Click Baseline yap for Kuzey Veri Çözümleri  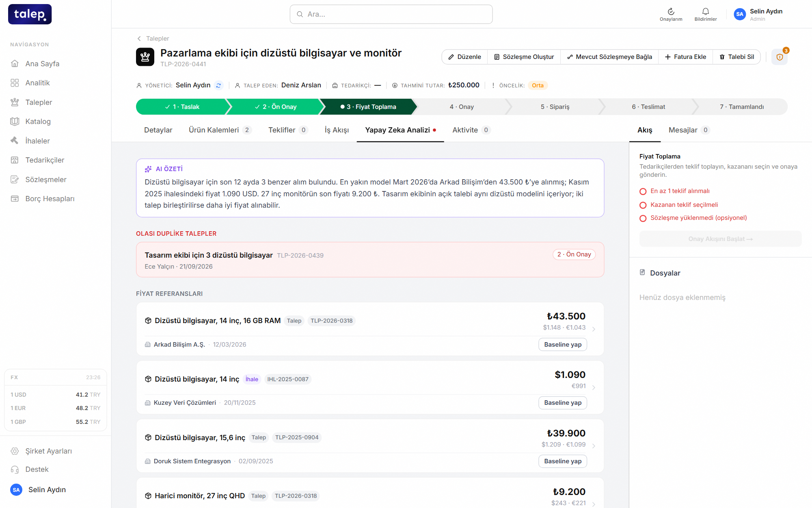563,403
